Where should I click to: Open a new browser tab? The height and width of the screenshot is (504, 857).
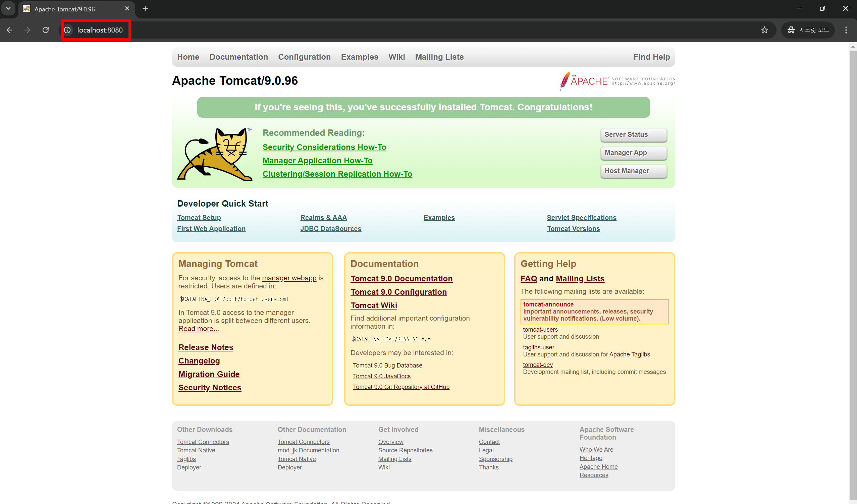click(145, 8)
